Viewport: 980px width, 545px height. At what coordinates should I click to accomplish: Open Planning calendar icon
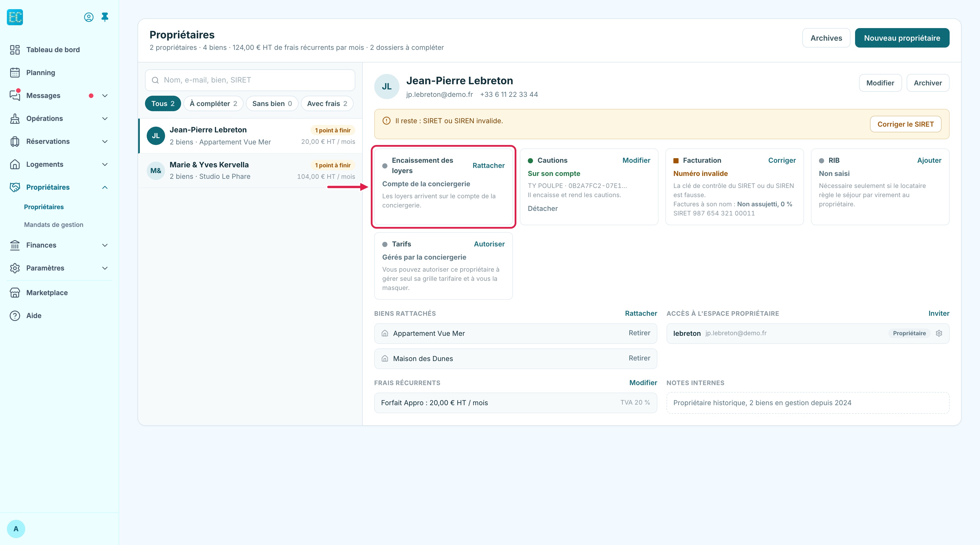pyautogui.click(x=15, y=73)
